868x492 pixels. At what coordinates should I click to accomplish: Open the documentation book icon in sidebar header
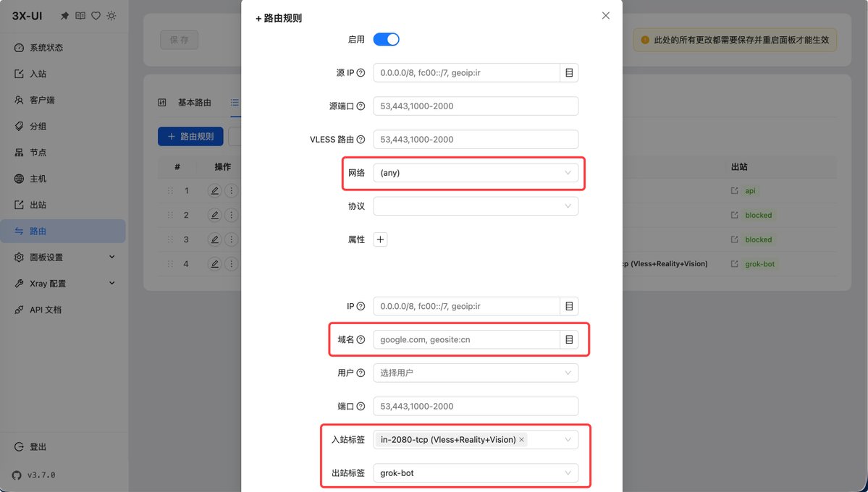80,16
